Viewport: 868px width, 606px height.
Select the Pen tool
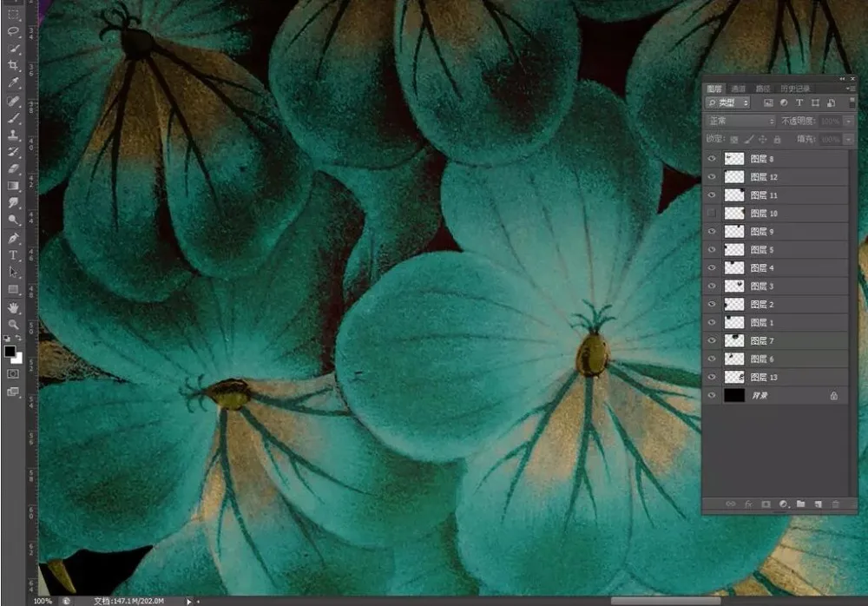click(x=13, y=238)
